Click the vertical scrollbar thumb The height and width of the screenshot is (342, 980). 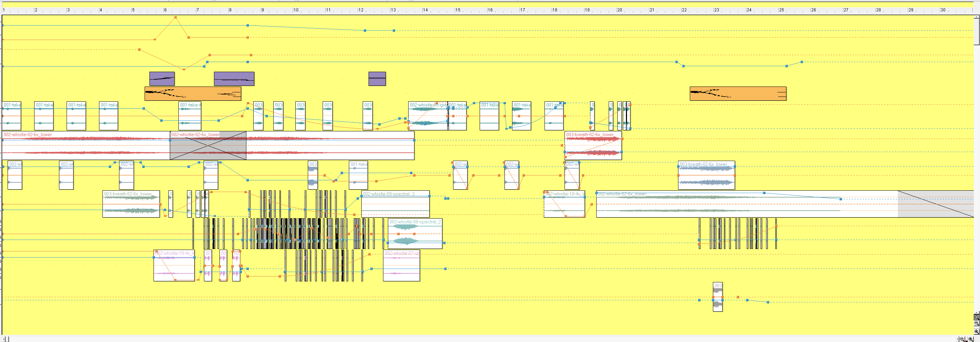pyautogui.click(x=977, y=31)
